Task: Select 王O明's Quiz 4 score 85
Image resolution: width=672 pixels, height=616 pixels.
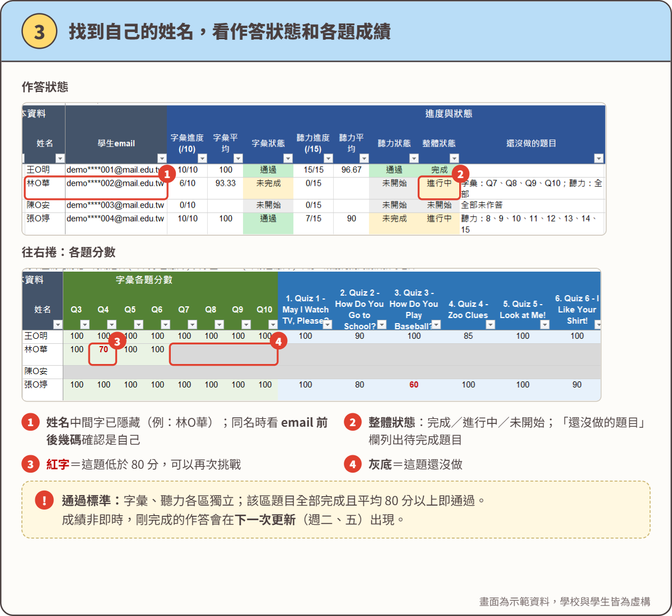Action: pyautogui.click(x=468, y=336)
